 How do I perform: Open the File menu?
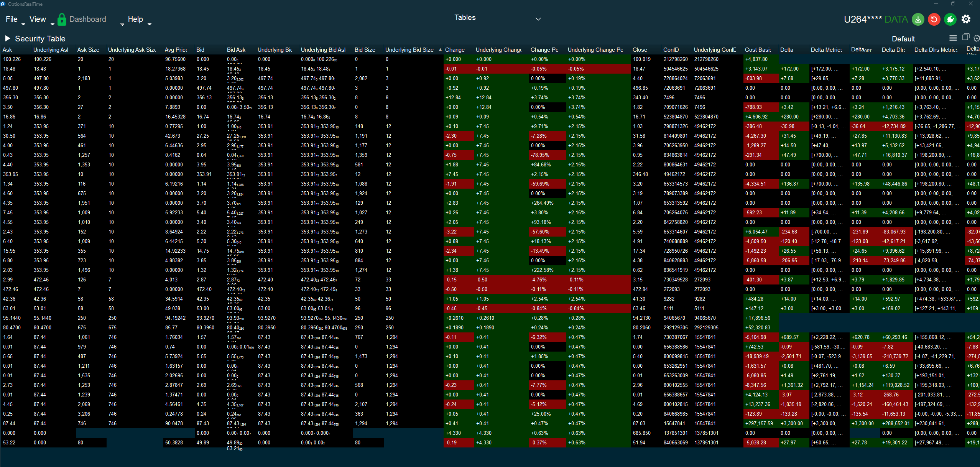pyautogui.click(x=12, y=19)
